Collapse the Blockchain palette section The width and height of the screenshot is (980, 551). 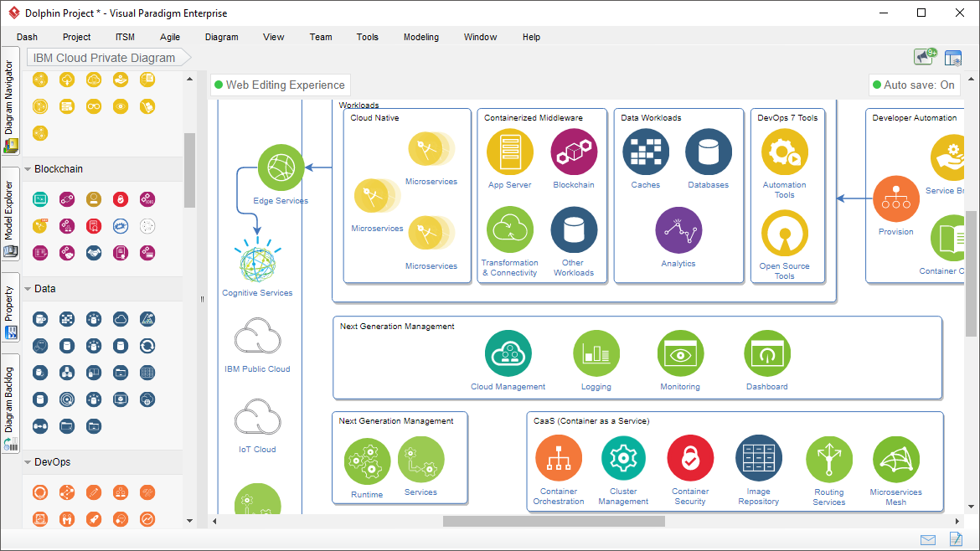(28, 169)
